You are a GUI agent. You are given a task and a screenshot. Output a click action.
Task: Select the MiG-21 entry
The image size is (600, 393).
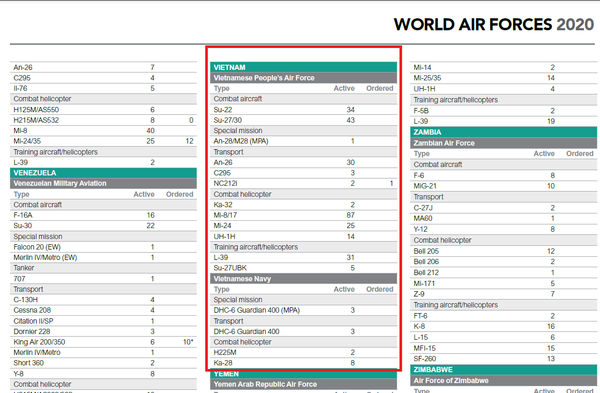click(503, 186)
